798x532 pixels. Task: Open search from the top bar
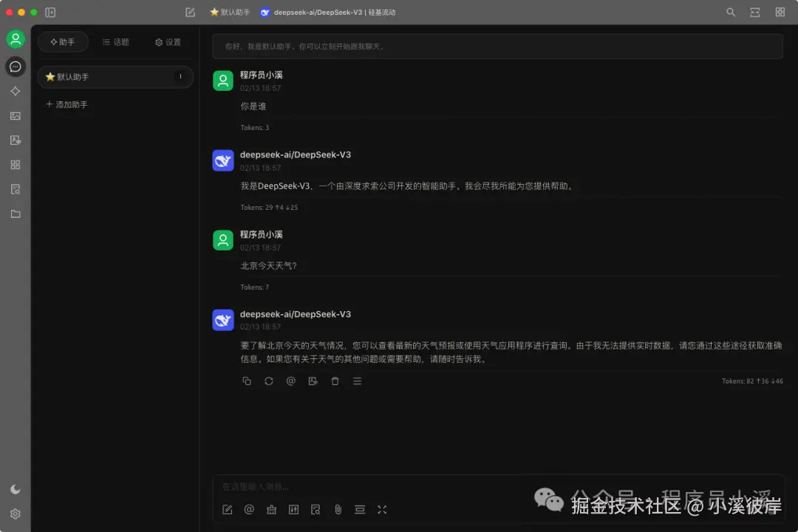(730, 12)
